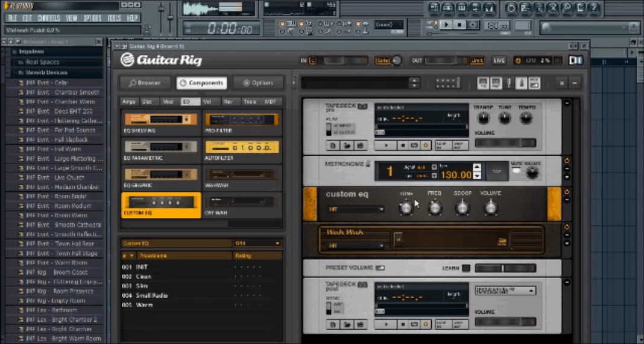Click the Options button in Guitar Rig
This screenshot has width=644, height=344.
(x=258, y=83)
